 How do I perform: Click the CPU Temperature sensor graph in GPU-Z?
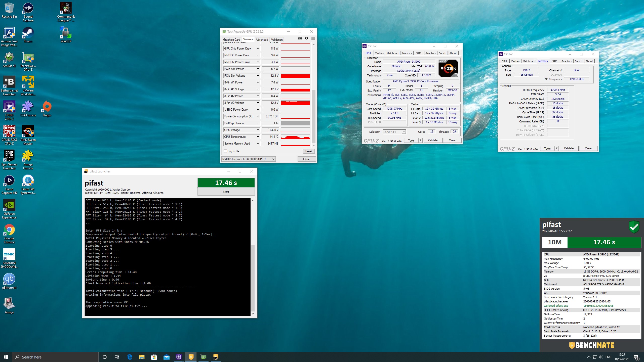coord(295,137)
